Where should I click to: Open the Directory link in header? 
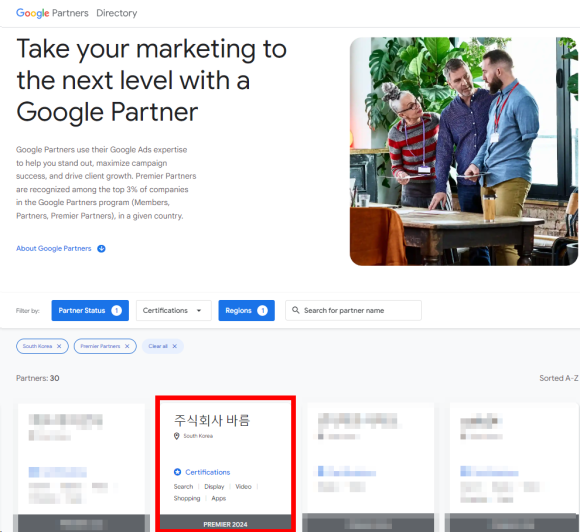(x=117, y=13)
